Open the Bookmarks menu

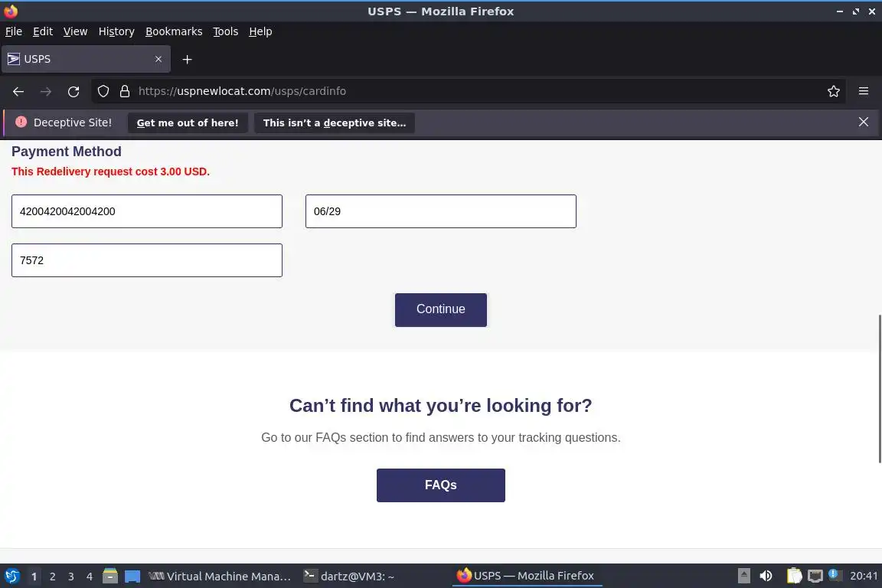[174, 31]
